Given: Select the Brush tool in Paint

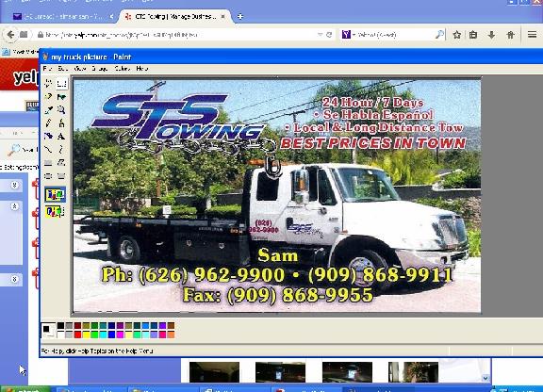Looking at the screenshot, I should [x=61, y=122].
